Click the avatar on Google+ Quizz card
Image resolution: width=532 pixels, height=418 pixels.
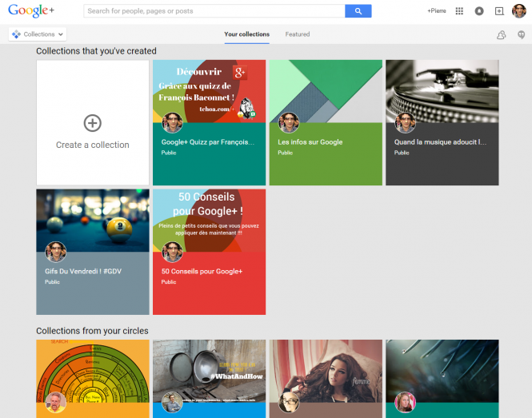(172, 123)
